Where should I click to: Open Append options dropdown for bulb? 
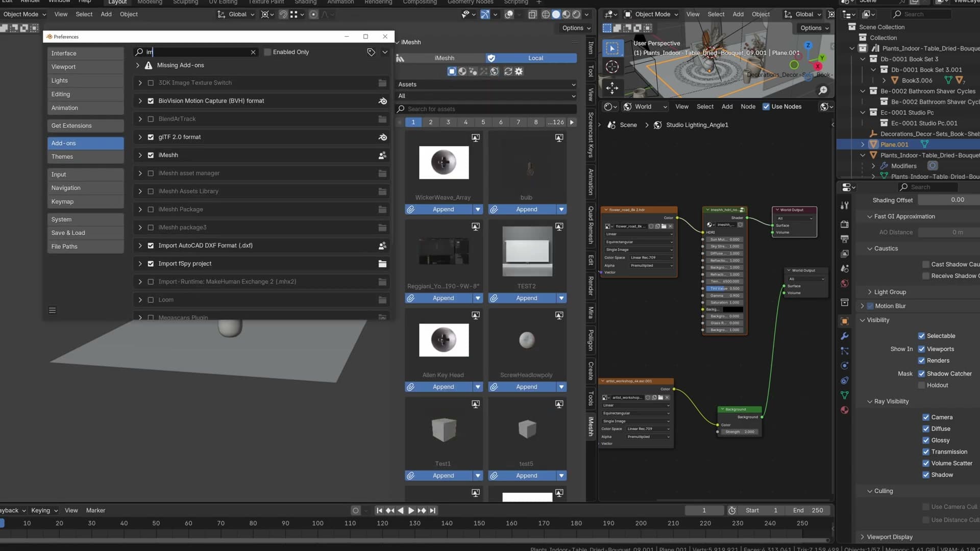pos(561,209)
